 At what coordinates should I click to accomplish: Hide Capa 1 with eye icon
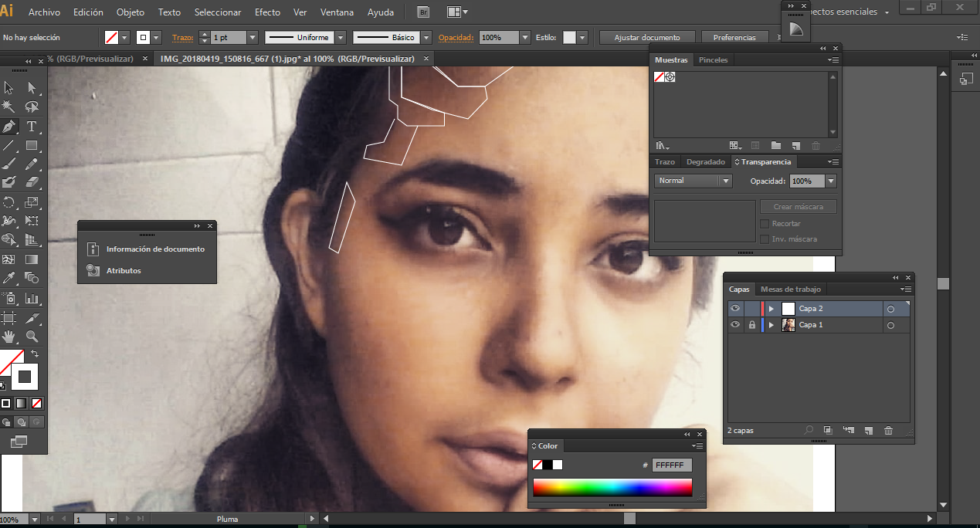[735, 325]
